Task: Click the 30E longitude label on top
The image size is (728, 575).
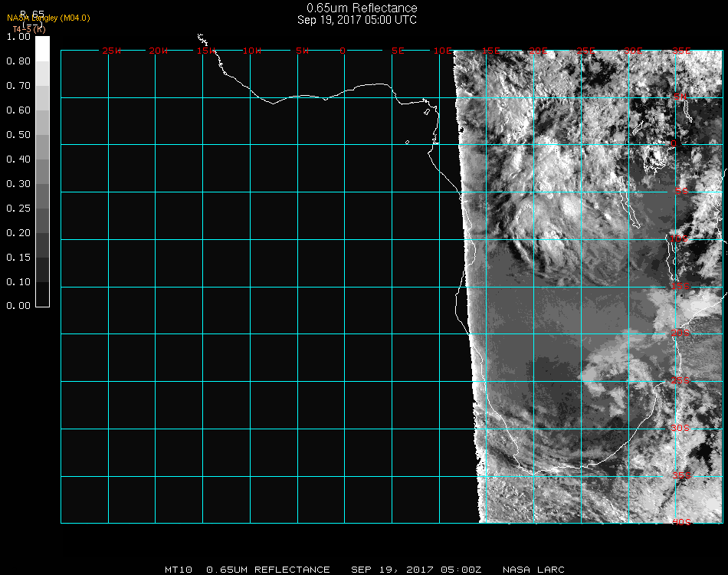Action: (633, 51)
